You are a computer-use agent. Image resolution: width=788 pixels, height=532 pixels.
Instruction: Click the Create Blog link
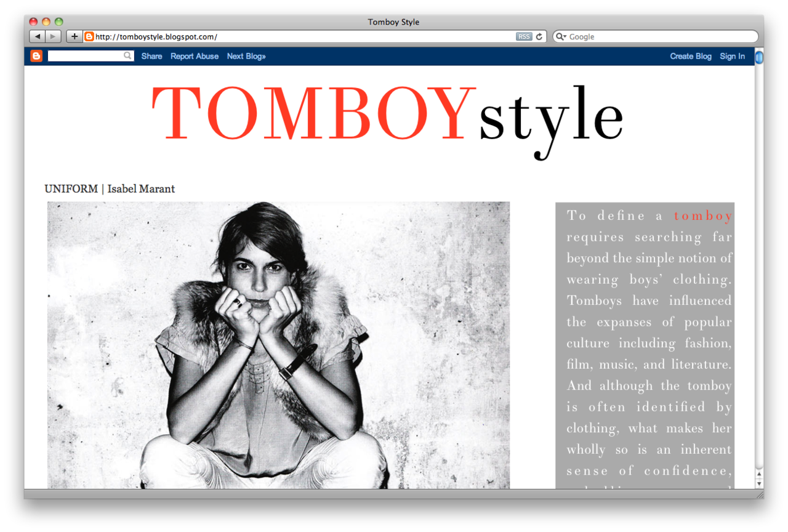(x=691, y=56)
